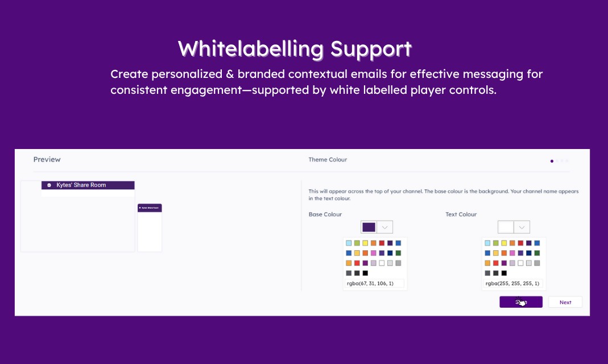Click the purple Save button
This screenshot has width=608, height=364.
[521, 302]
